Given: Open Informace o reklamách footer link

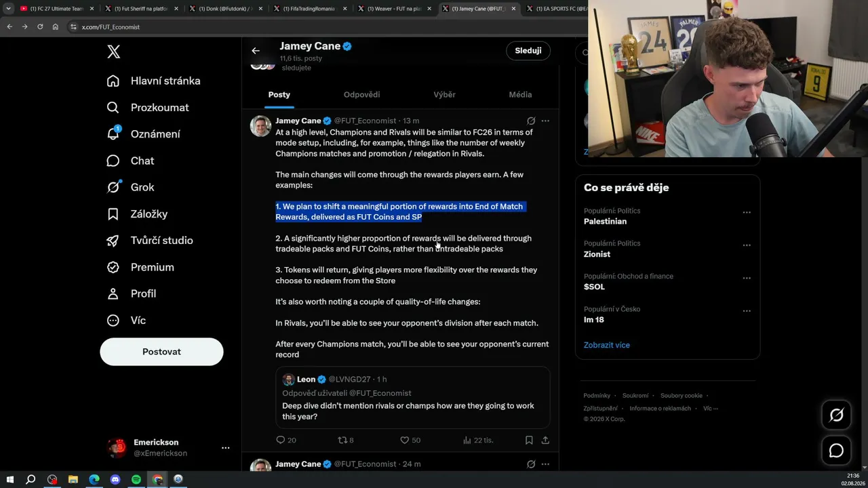Looking at the screenshot, I should click(x=660, y=409).
